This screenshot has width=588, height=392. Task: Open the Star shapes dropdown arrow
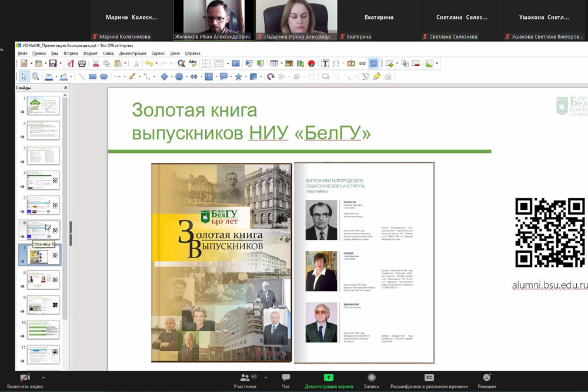click(245, 76)
